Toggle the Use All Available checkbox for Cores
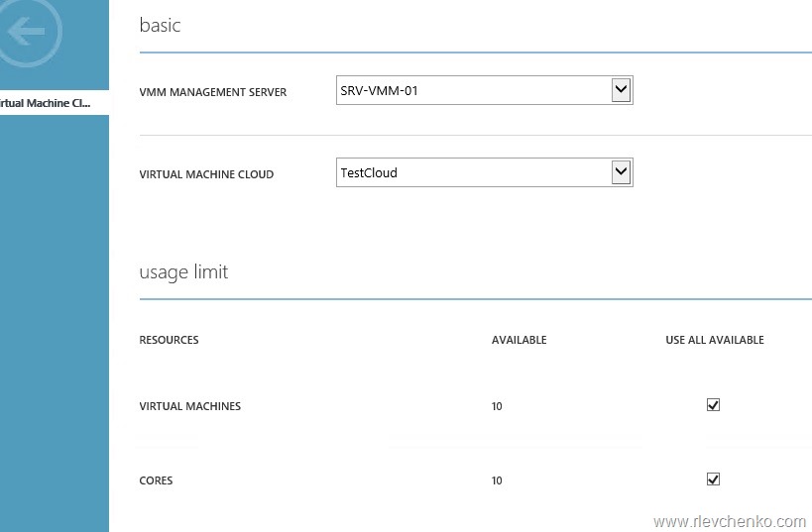Screen dimensions: 812x532 point(713,479)
